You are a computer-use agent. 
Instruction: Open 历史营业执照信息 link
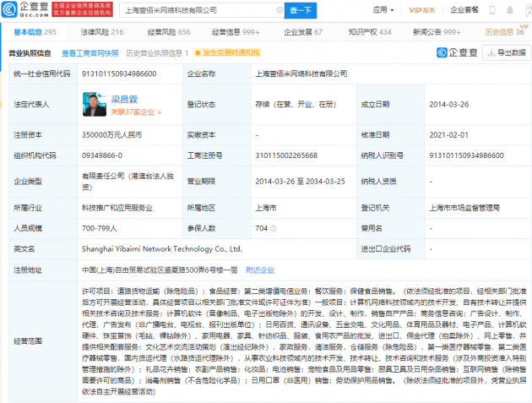coord(157,53)
